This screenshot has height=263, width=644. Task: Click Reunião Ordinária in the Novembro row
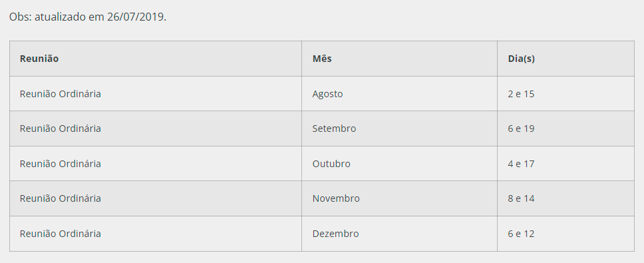[61, 198]
